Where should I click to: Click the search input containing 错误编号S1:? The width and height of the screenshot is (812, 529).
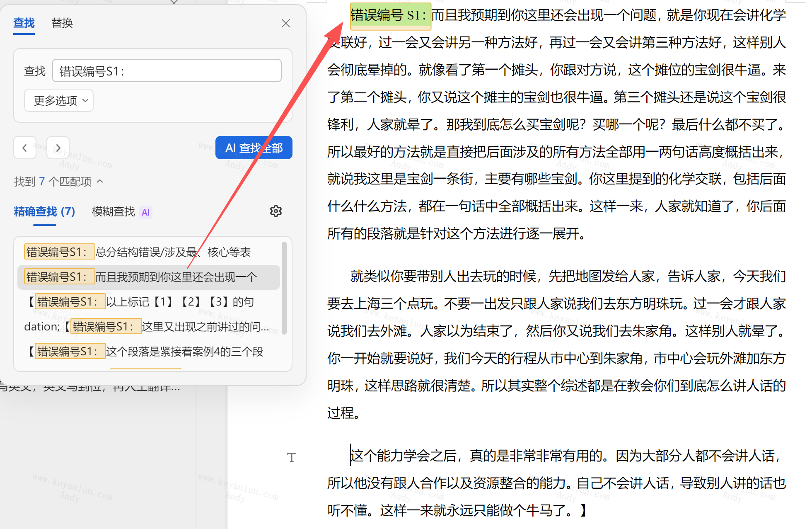(x=167, y=71)
